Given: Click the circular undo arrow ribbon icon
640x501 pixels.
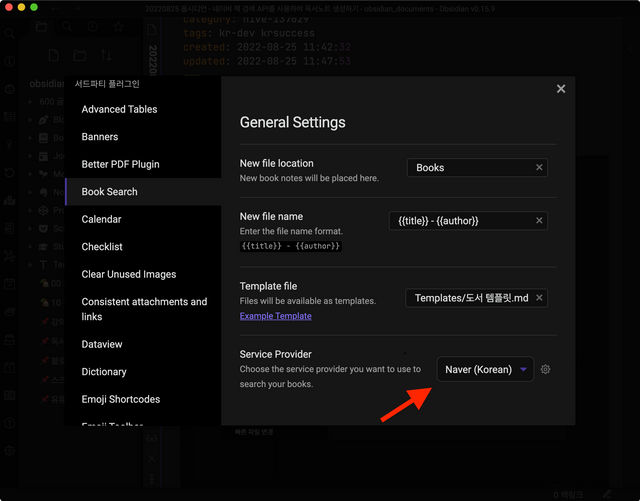Looking at the screenshot, I should tap(9, 172).
